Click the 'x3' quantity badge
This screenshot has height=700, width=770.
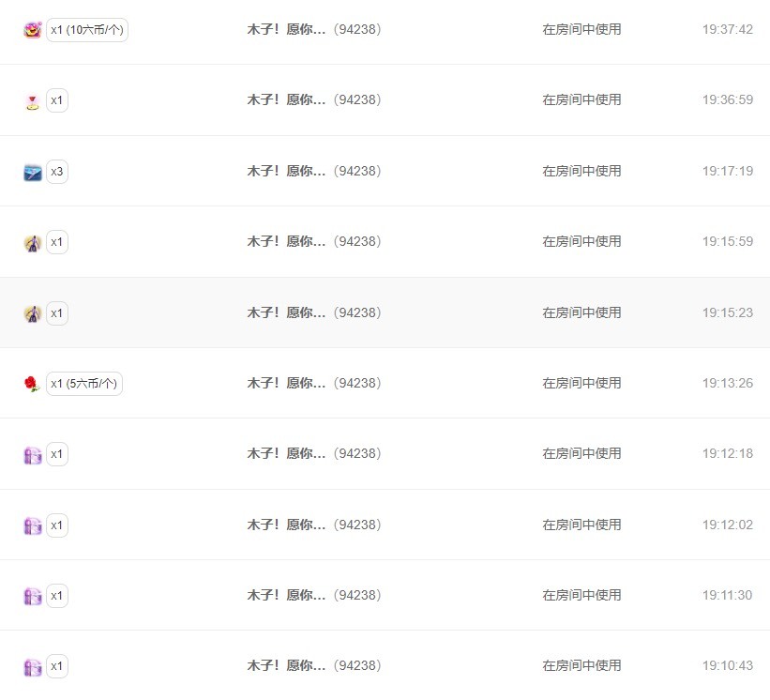[57, 172]
